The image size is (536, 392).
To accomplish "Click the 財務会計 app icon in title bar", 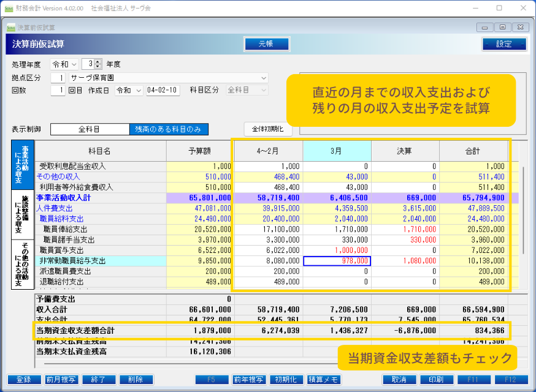I will (9, 8).
